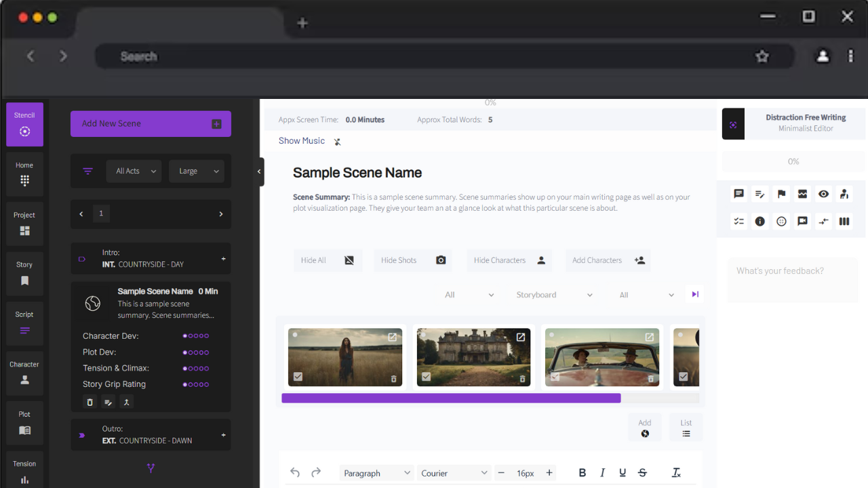868x488 pixels.
Task: Set the first Character Dev rating dot
Action: coord(185,335)
